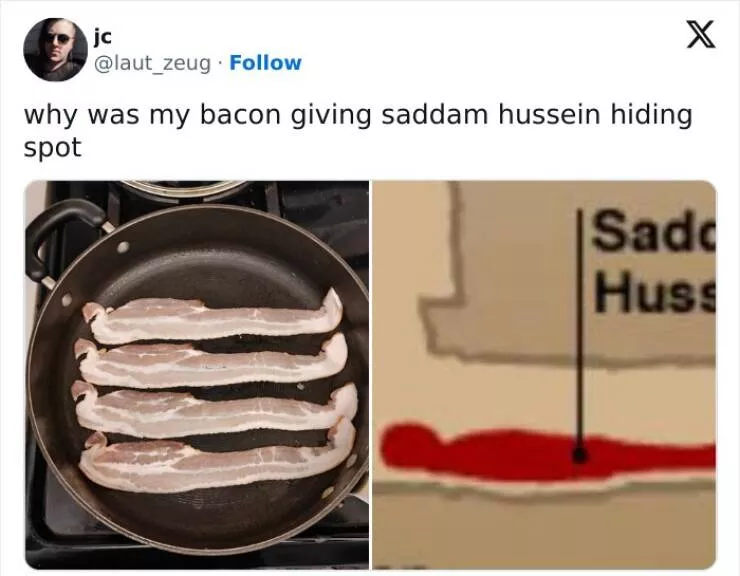This screenshot has width=740, height=576.
Task: Click the word spot on second line
Action: point(52,148)
